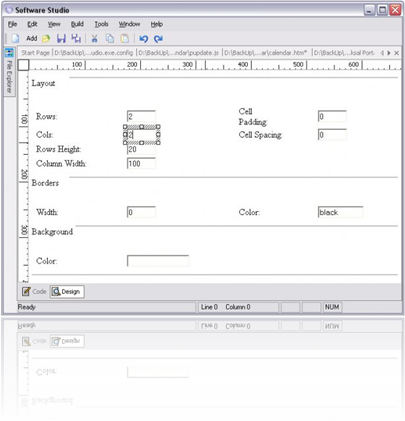
Task: Click the Column Width input field
Action: 141,164
